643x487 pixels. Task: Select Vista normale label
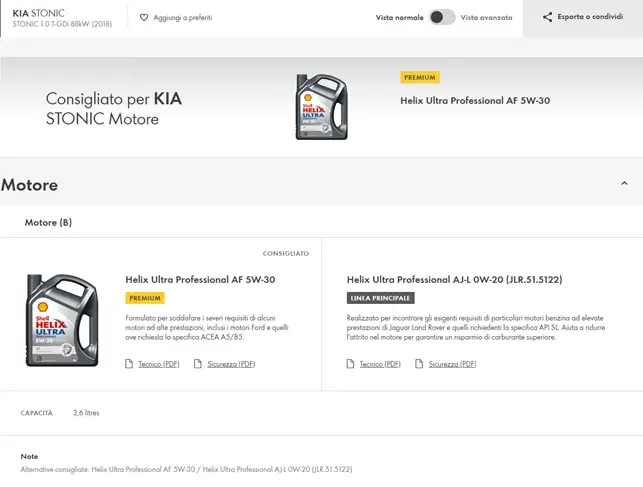pyautogui.click(x=399, y=18)
